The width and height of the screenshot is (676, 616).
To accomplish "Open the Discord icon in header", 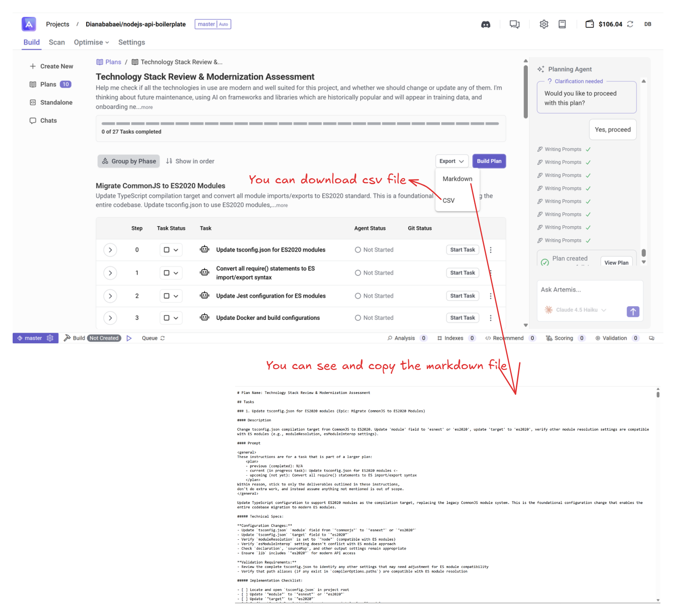I will click(x=486, y=24).
